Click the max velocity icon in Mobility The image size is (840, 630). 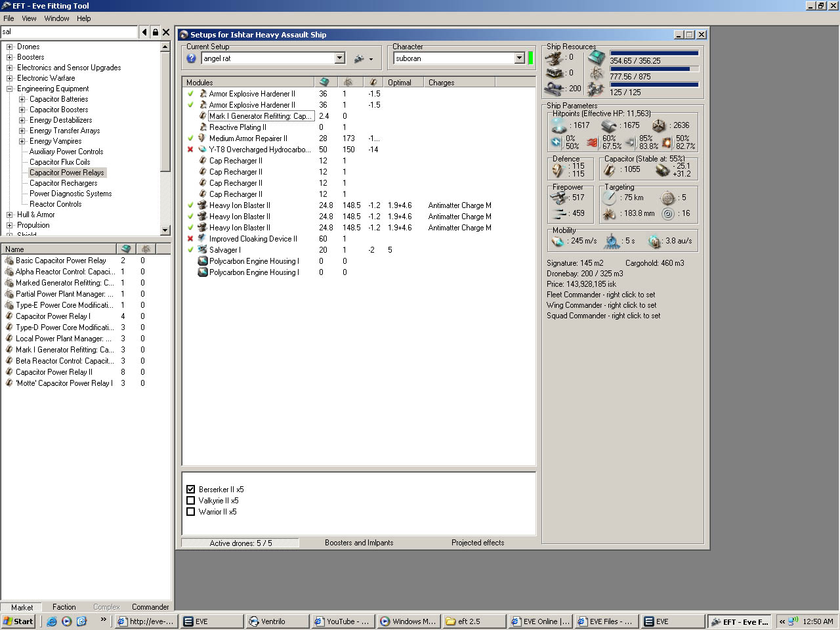557,241
